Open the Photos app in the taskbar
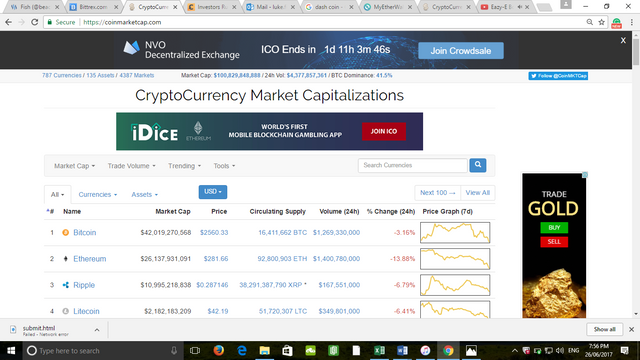 pyautogui.click(x=471, y=351)
